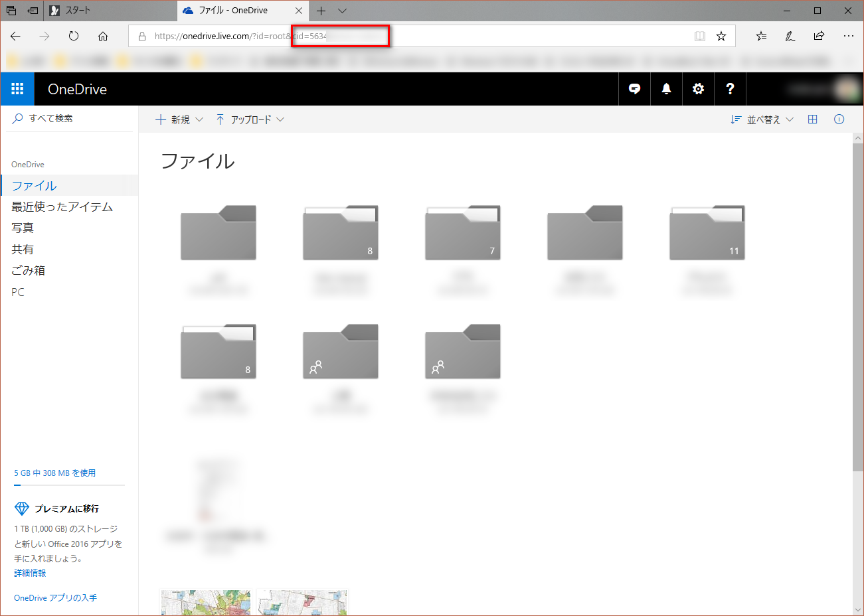This screenshot has width=864, height=616.
Task: Open the settings gear in OneDrive header
Action: click(x=698, y=89)
